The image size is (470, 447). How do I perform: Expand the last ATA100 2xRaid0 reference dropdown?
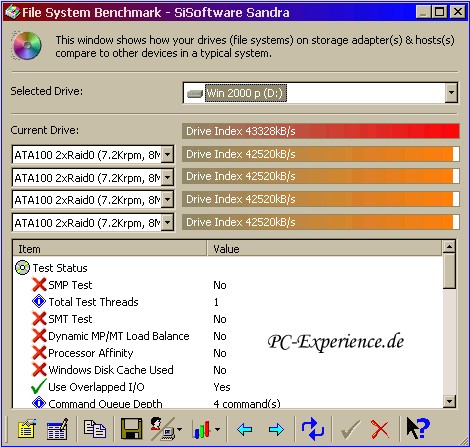[x=168, y=222]
